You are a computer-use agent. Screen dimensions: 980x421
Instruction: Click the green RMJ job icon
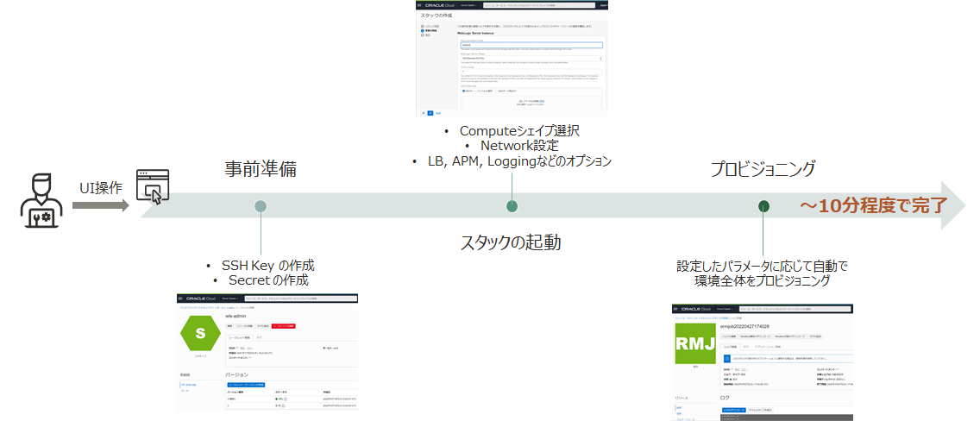click(695, 343)
